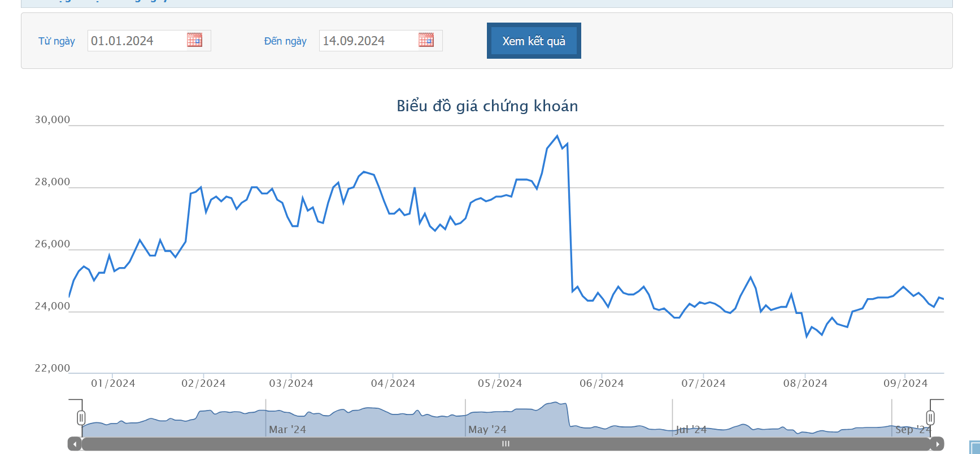Image resolution: width=980 pixels, height=454 pixels.
Task: Click the 01/2024 x-axis label
Action: tap(113, 383)
